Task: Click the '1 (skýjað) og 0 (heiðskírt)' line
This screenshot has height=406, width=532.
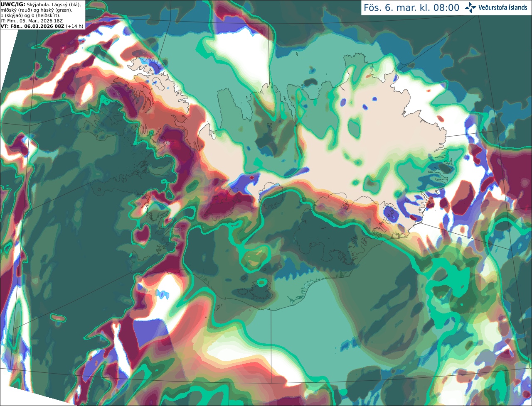Action: pos(30,16)
